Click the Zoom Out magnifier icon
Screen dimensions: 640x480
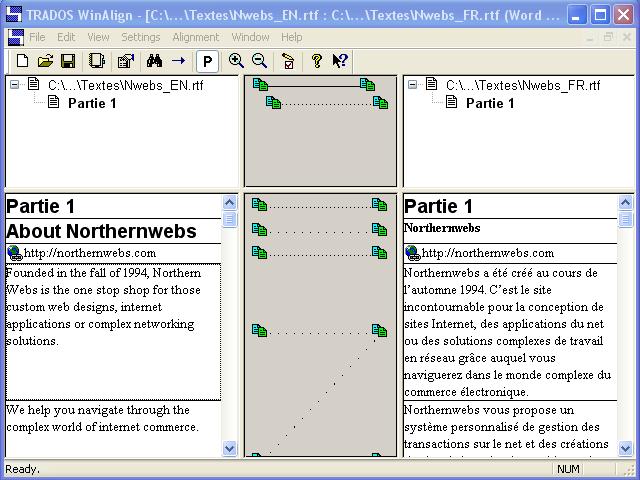coord(260,61)
